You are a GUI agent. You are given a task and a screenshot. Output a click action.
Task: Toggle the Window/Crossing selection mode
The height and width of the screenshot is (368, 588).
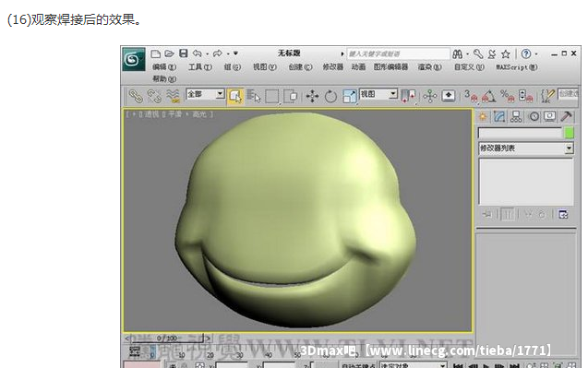pos(291,96)
